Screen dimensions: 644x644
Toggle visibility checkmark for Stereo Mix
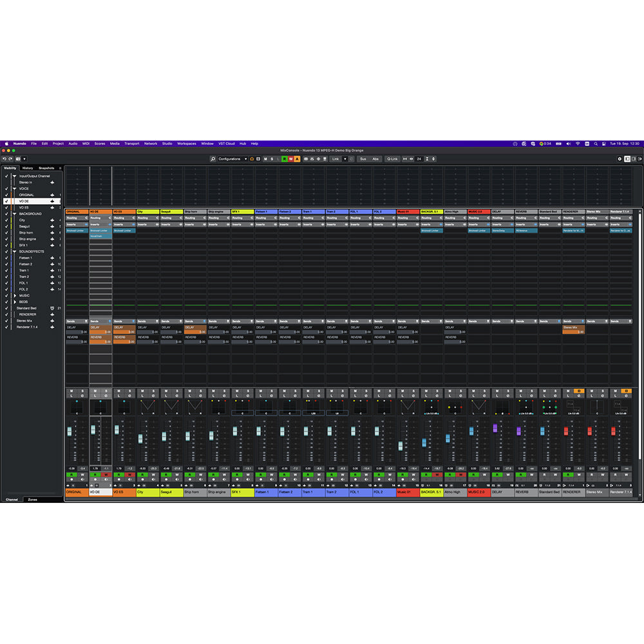[6, 321]
